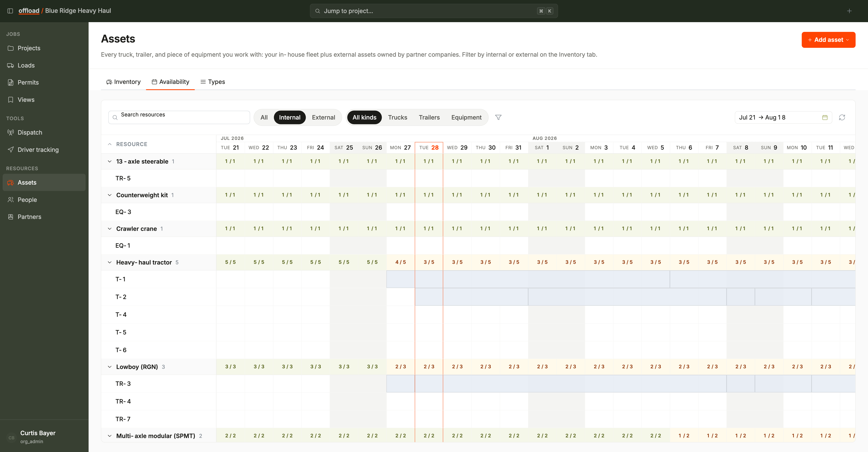This screenshot has width=868, height=452.
Task: Click the Dispatch antenna icon
Action: click(11, 132)
